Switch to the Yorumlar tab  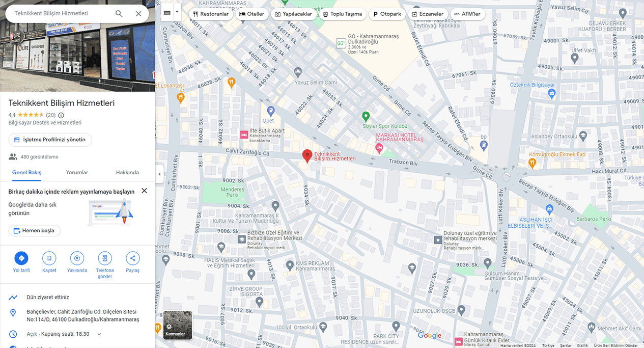point(77,172)
